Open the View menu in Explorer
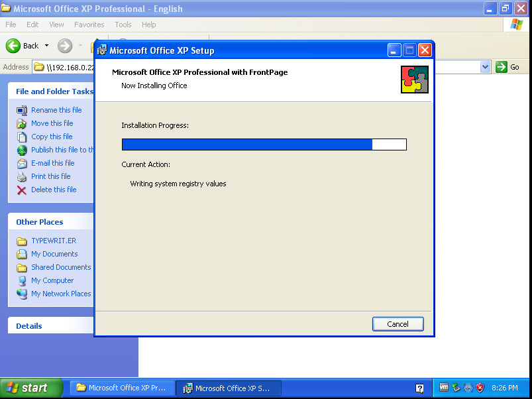 (x=56, y=25)
